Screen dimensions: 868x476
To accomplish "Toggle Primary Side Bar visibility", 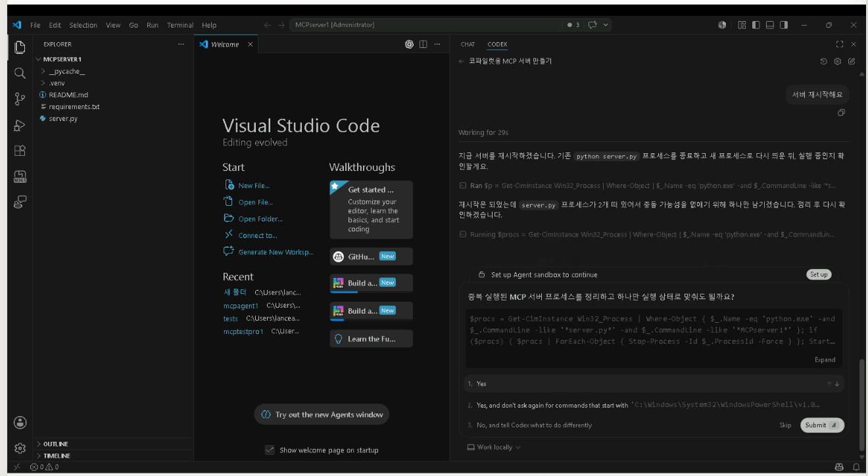I will tap(756, 25).
